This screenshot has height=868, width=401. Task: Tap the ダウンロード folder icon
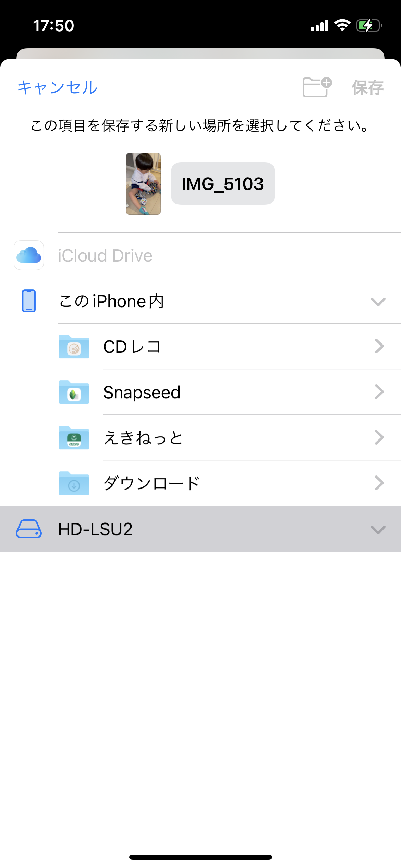coord(74,483)
